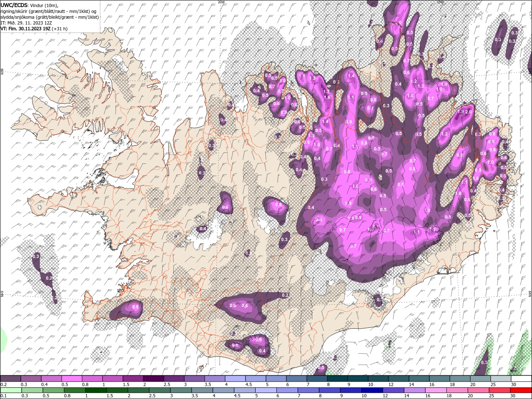Click the 'UWC/ECDS' title text

pos(14,5)
